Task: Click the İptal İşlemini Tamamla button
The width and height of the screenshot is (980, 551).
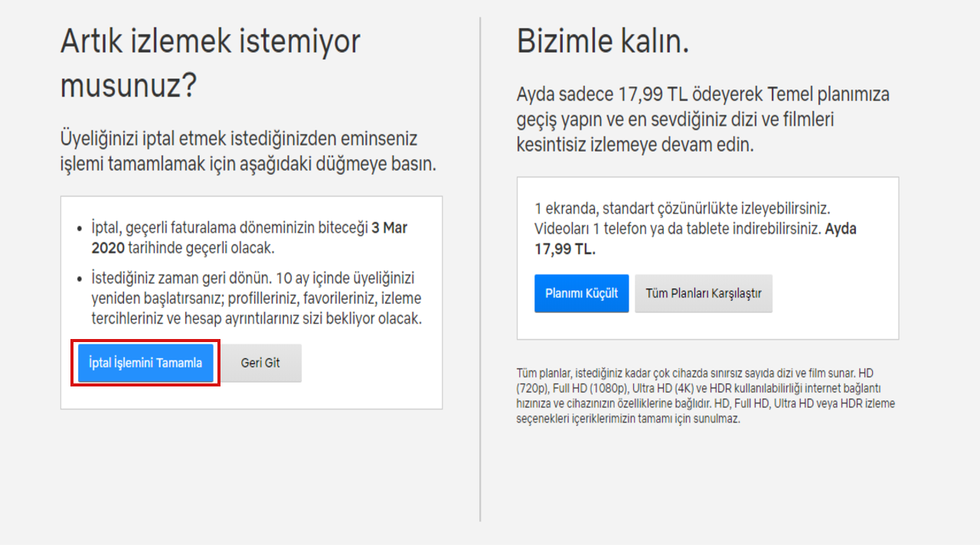Action: click(x=144, y=364)
